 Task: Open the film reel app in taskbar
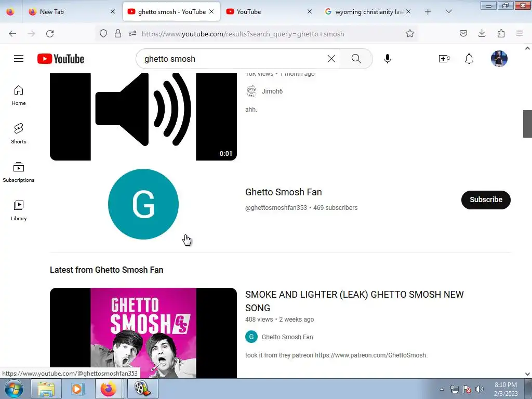pyautogui.click(x=142, y=389)
